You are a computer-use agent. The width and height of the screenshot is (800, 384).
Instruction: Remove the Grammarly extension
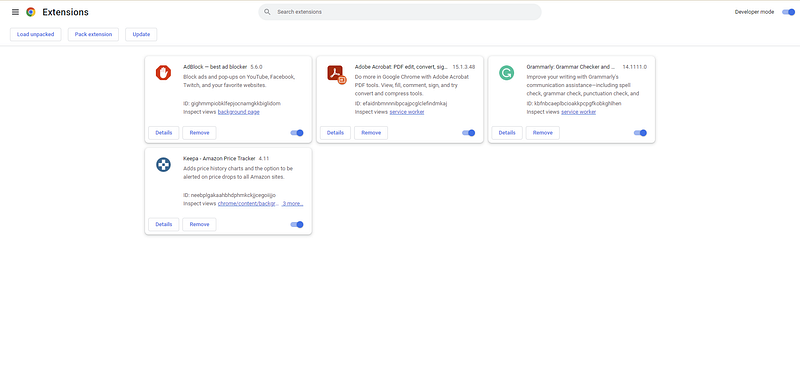(543, 133)
